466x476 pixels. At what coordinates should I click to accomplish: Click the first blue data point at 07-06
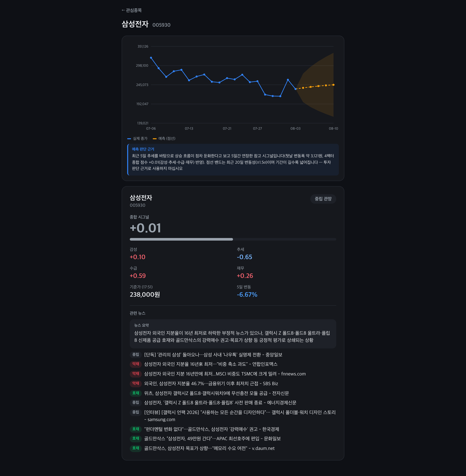click(x=151, y=58)
